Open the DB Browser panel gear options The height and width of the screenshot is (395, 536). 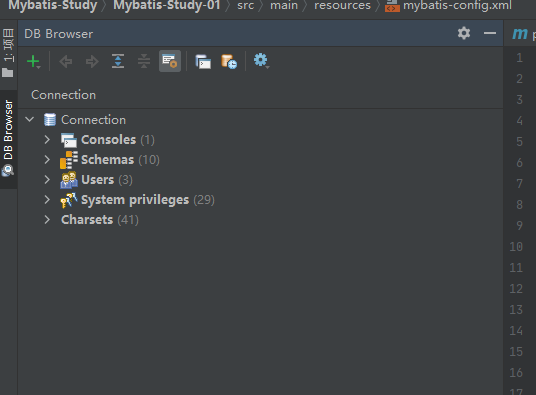(x=464, y=33)
